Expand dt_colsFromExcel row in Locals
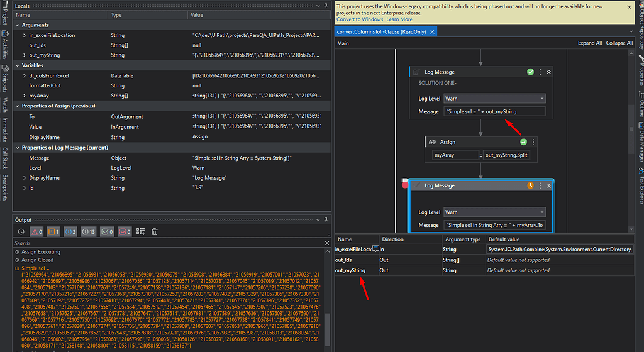 25,75
